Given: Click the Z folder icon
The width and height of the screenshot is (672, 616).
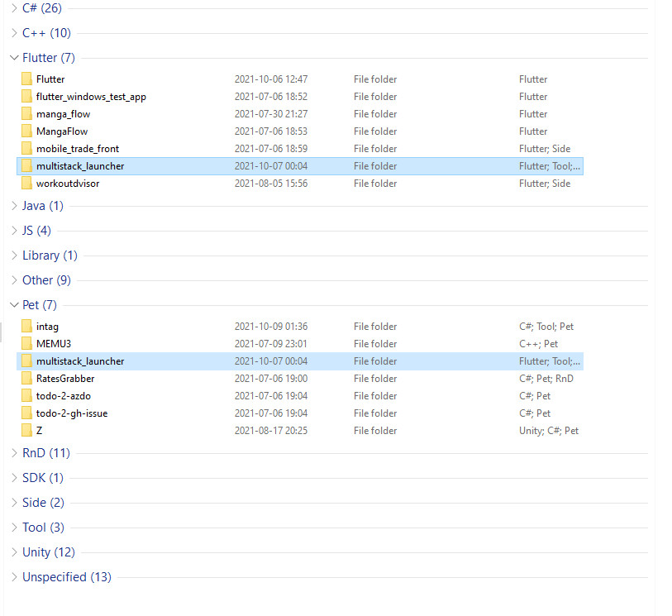Looking at the screenshot, I should (x=26, y=431).
